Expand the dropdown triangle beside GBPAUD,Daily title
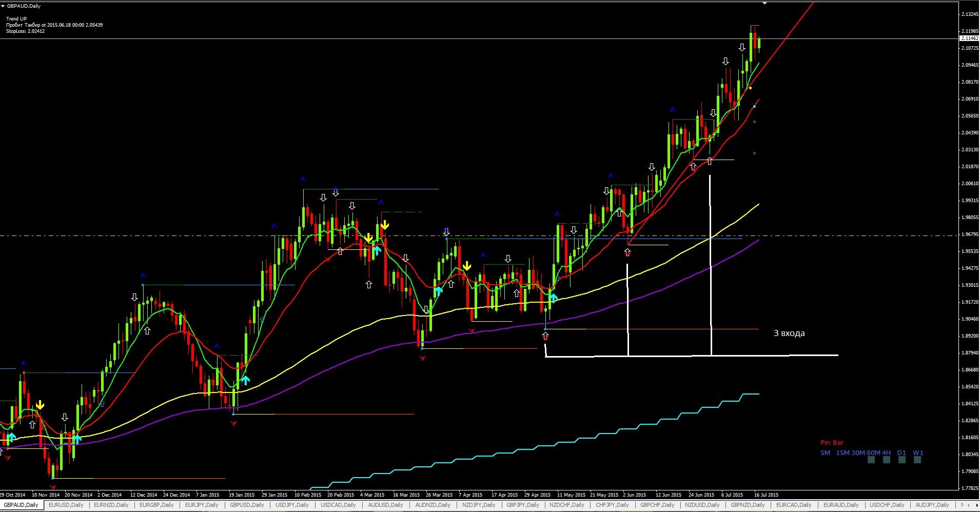Screen dimensions: 980x512 coord(3,6)
